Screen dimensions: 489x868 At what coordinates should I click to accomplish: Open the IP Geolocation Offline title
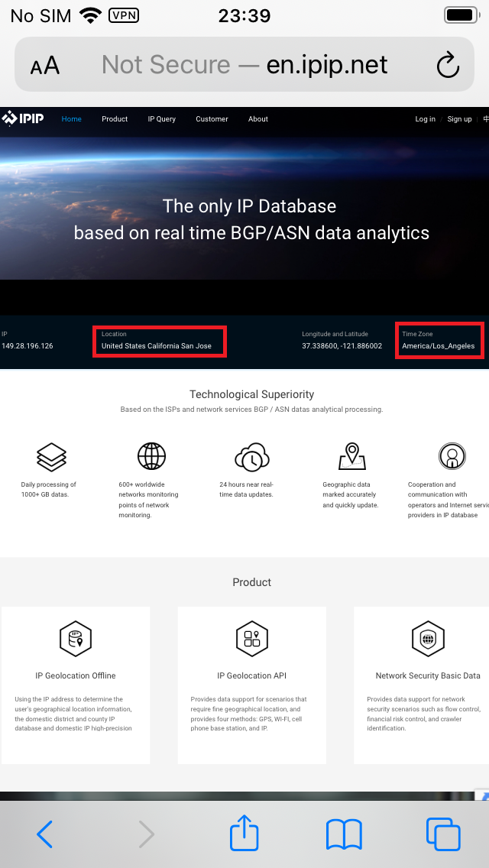pyautogui.click(x=76, y=675)
